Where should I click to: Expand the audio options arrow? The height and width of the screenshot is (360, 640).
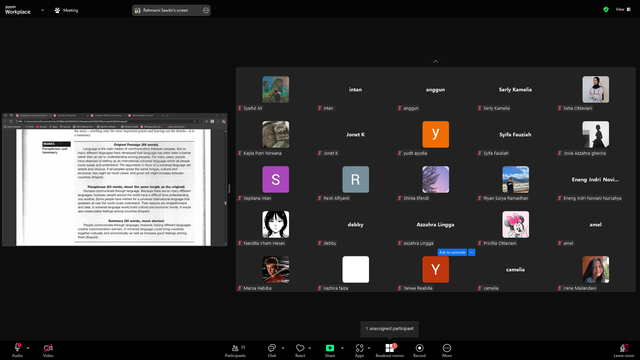click(28, 348)
